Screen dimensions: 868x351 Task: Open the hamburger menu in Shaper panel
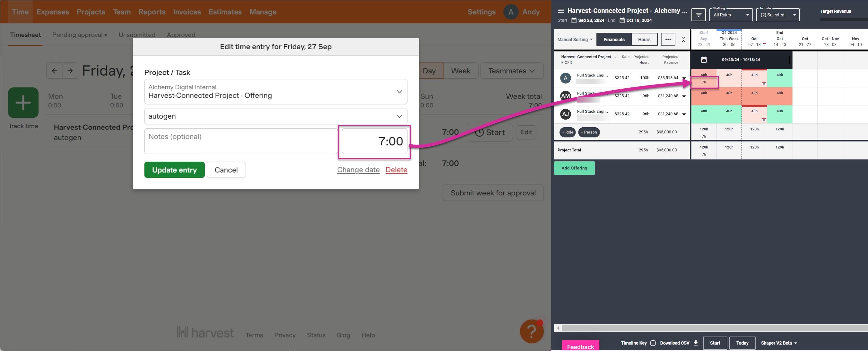tap(561, 11)
